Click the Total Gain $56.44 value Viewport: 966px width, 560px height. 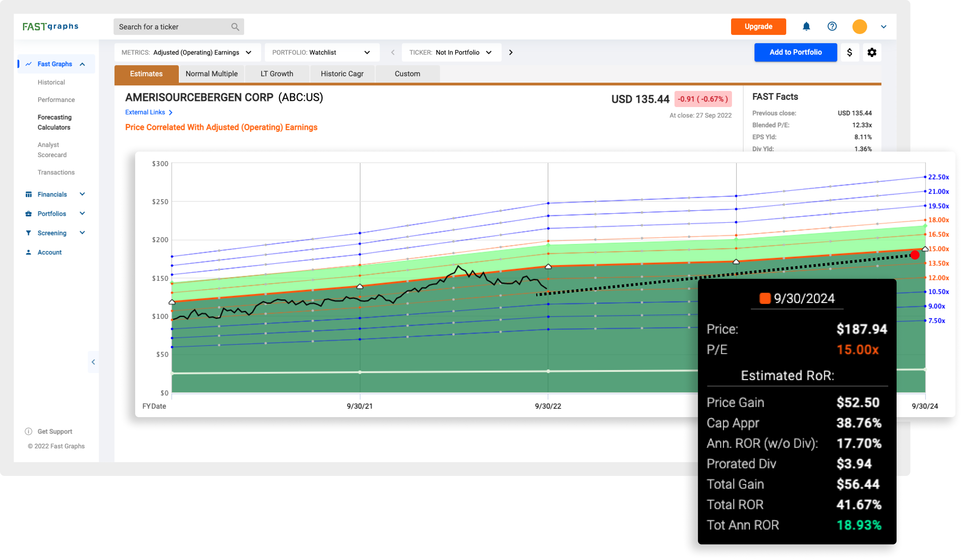pyautogui.click(x=858, y=484)
